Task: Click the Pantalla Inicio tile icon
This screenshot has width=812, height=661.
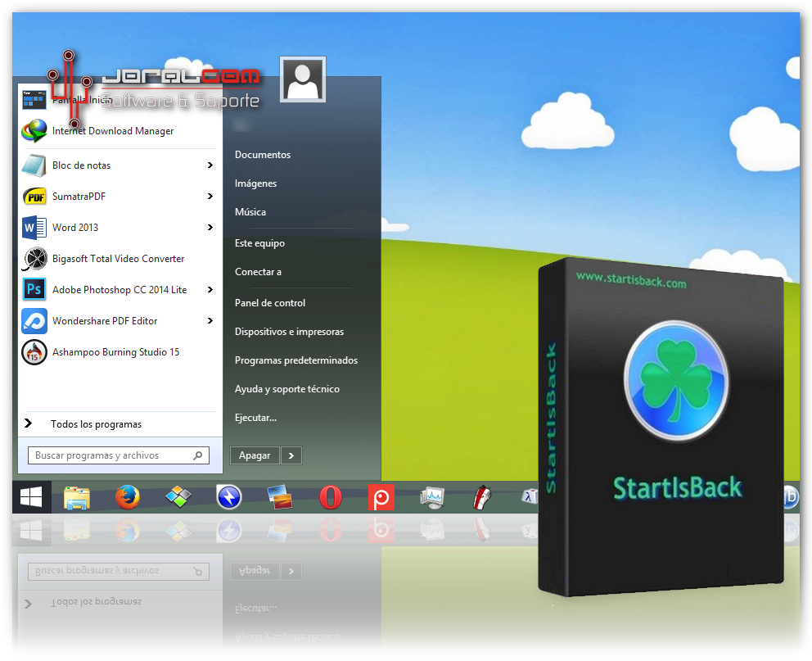Action: point(34,99)
